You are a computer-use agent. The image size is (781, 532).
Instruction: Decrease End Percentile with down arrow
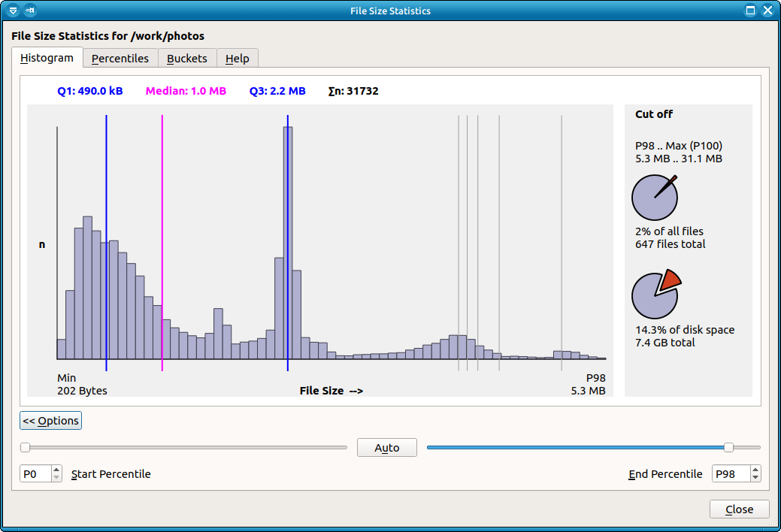(x=755, y=477)
